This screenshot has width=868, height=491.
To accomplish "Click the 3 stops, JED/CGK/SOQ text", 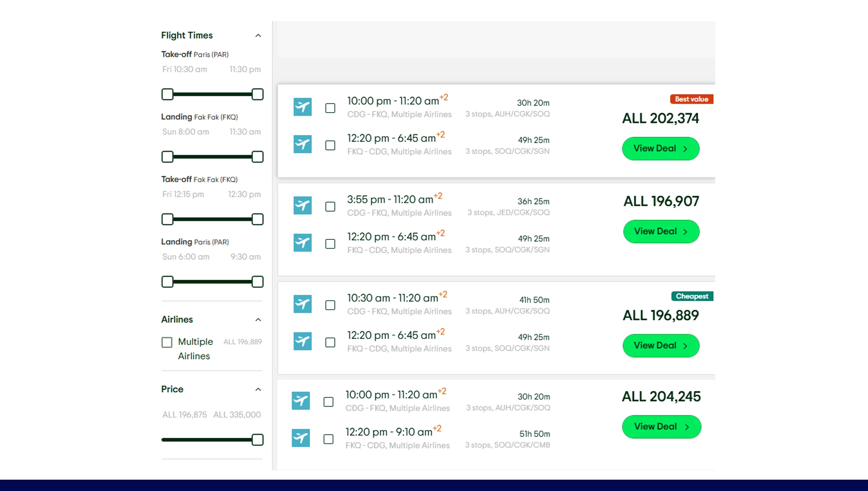I will [x=508, y=212].
